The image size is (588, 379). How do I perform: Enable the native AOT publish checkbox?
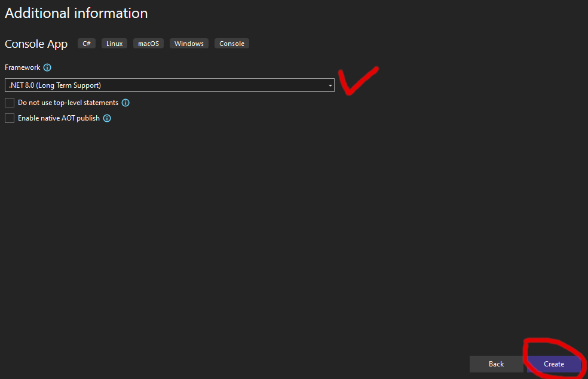click(x=10, y=118)
